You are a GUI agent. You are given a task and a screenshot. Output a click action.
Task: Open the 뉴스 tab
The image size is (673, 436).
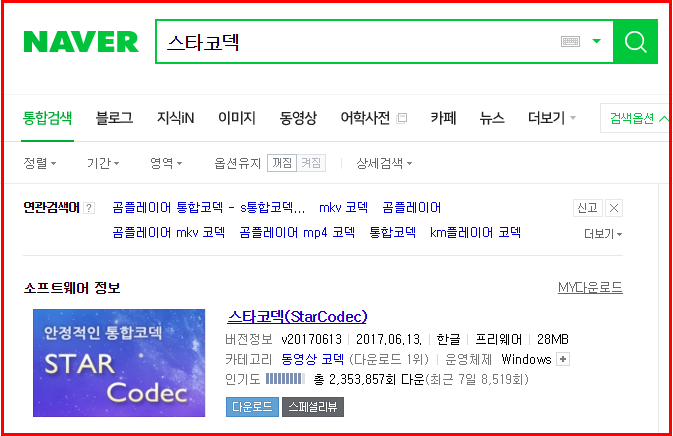(492, 118)
